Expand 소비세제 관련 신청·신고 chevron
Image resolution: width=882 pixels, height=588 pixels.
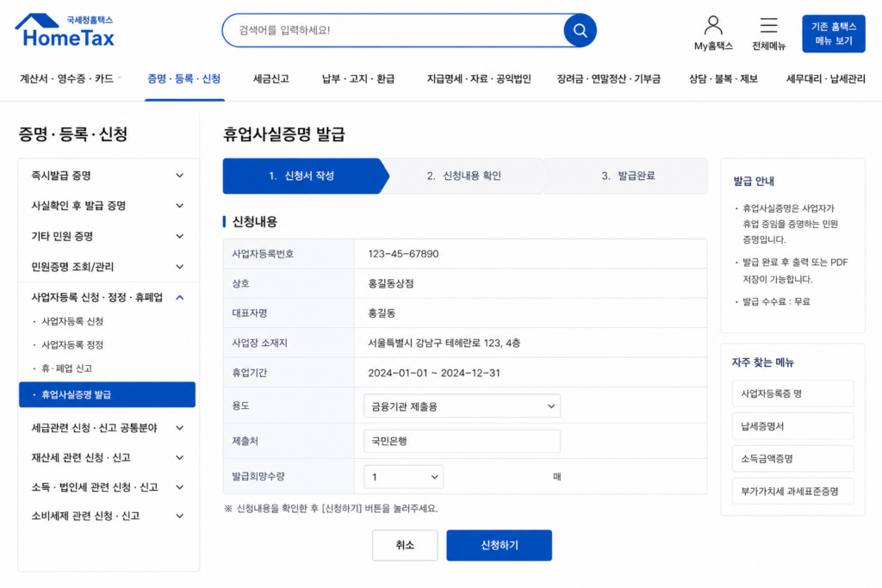click(x=179, y=516)
